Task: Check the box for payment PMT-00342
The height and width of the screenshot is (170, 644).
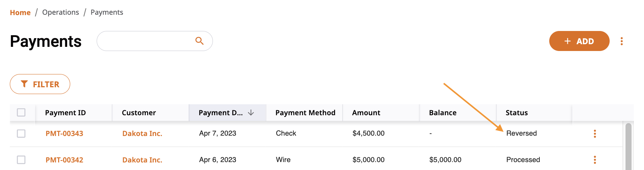Action: pyautogui.click(x=21, y=160)
